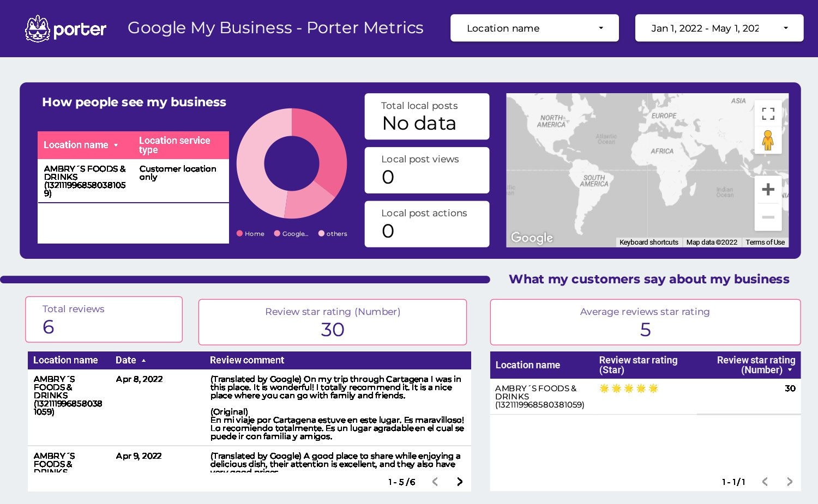Open the Location name filter dropdown
This screenshot has height=504, width=818.
pos(534,28)
